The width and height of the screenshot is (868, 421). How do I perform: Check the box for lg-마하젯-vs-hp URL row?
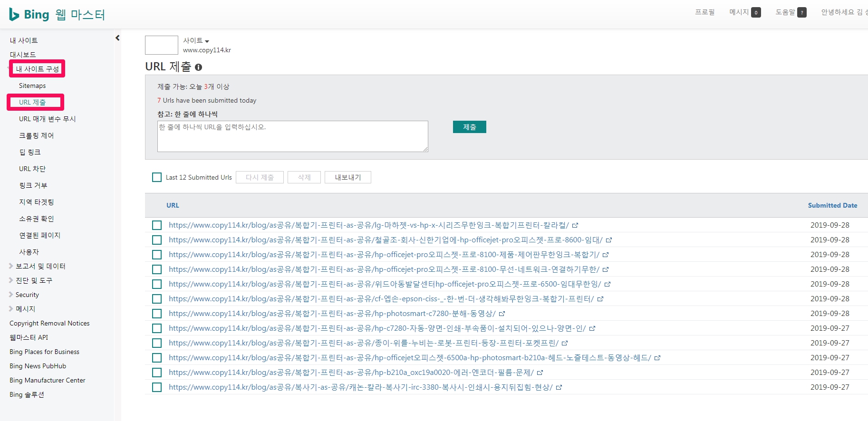[157, 225]
